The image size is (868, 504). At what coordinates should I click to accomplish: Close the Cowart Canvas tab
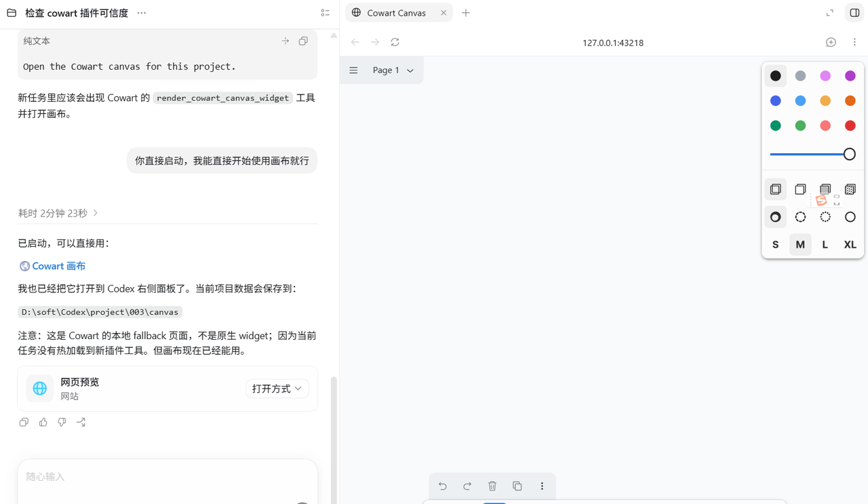click(443, 13)
